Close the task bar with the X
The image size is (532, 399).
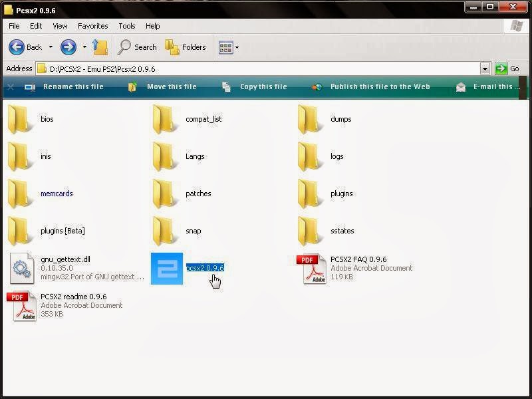[x=11, y=87]
